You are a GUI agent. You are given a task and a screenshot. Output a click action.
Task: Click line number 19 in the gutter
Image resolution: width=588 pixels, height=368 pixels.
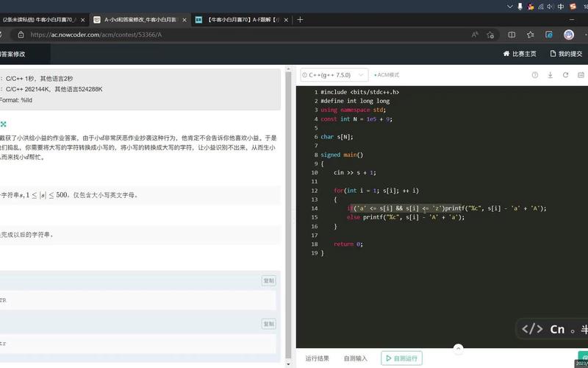(x=315, y=253)
